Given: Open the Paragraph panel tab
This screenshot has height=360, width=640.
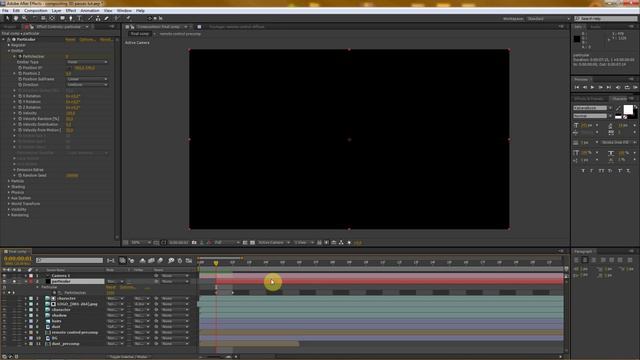Looking at the screenshot, I should pyautogui.click(x=582, y=251).
